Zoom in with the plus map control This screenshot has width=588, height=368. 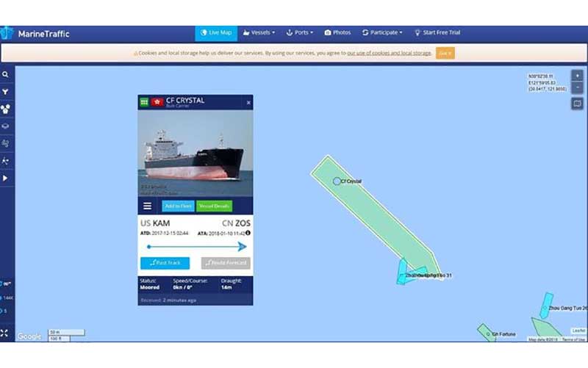click(578, 76)
